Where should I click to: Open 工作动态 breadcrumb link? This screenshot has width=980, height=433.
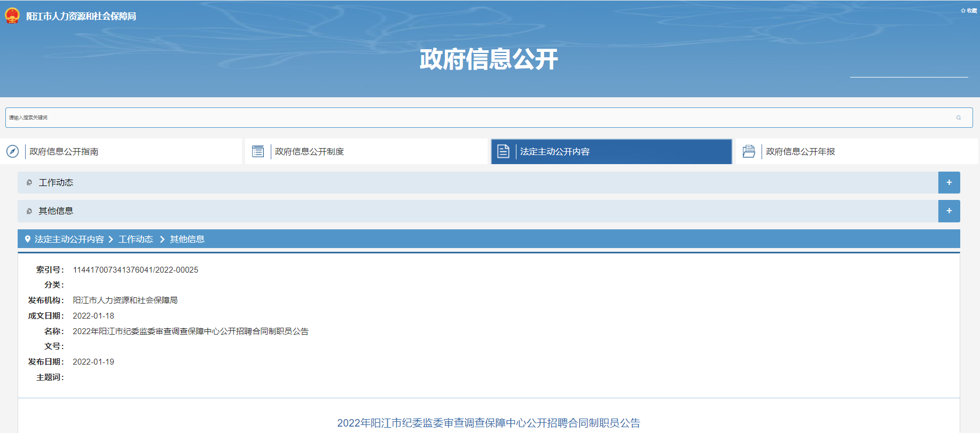136,239
